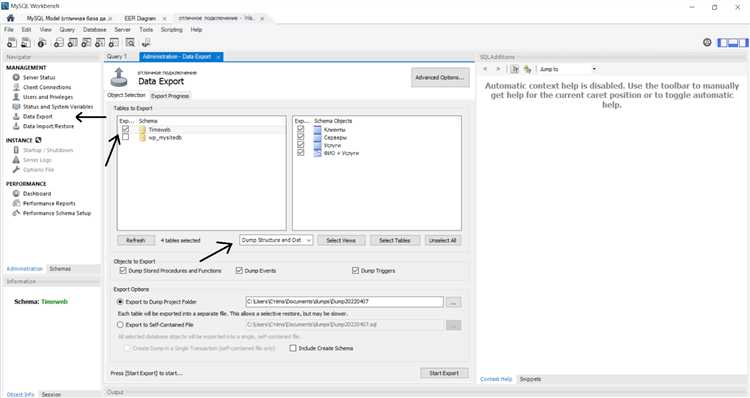Click the Advanced Options... button

[x=440, y=77]
